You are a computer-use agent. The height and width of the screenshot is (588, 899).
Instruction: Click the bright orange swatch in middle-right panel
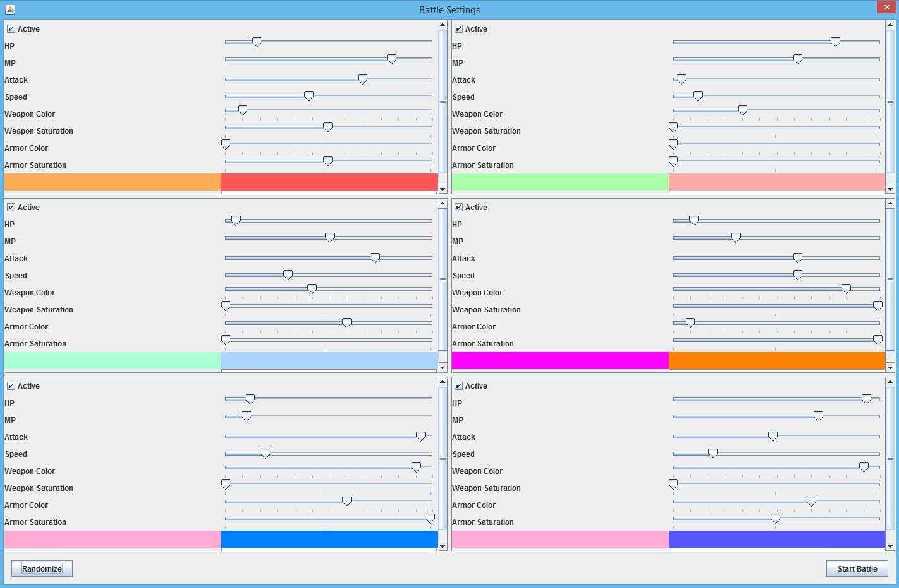[777, 361]
